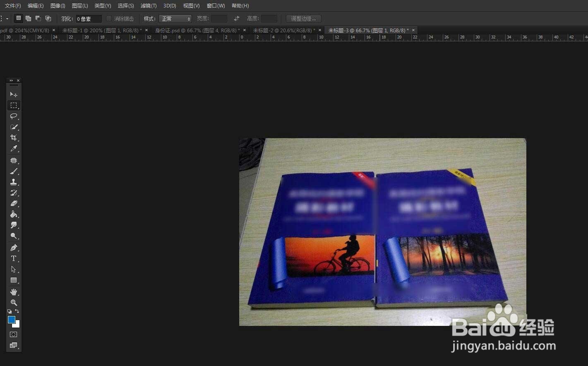Select the Zoom tool

click(14, 303)
